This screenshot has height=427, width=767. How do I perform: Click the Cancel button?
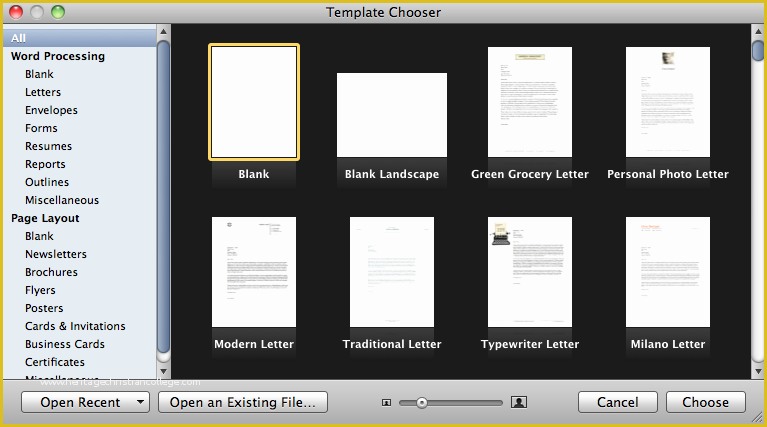pyautogui.click(x=617, y=402)
